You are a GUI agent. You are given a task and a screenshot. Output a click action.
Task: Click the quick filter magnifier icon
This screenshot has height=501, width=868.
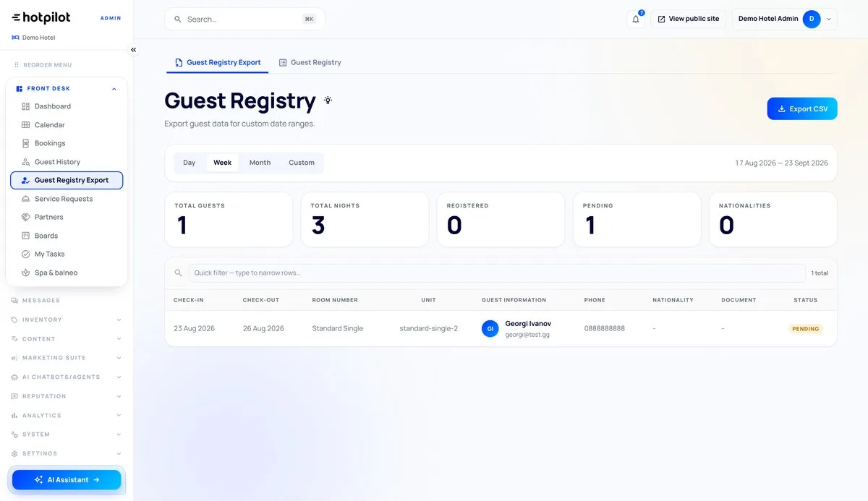coord(179,273)
